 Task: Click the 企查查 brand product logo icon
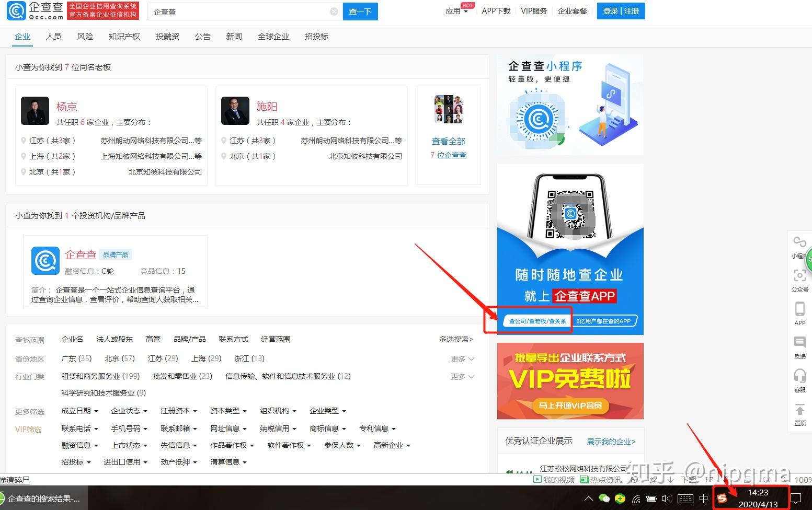[45, 260]
